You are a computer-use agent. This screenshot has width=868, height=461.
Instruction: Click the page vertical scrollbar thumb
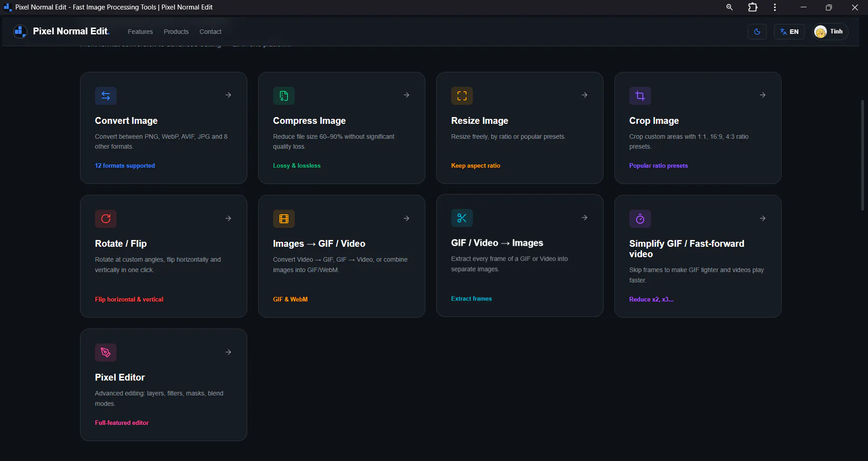pos(863,155)
